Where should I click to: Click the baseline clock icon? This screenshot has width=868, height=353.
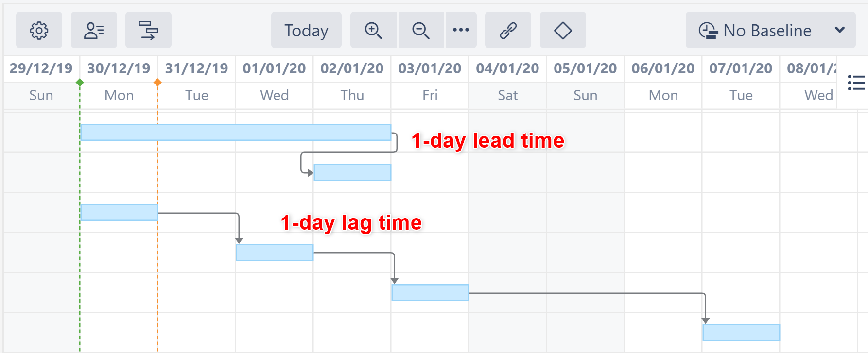(709, 30)
